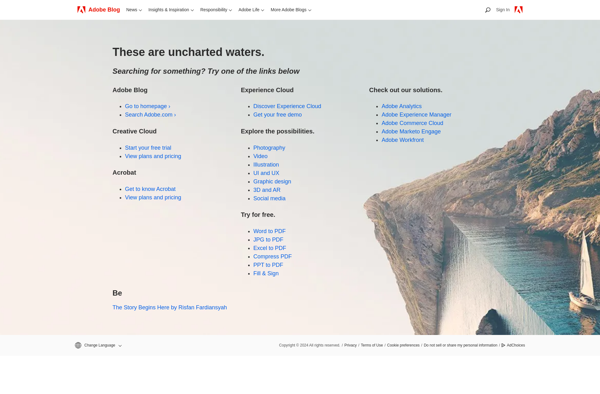This screenshot has height=394, width=600.
Task: Click Compress PDF
Action: 272,256
